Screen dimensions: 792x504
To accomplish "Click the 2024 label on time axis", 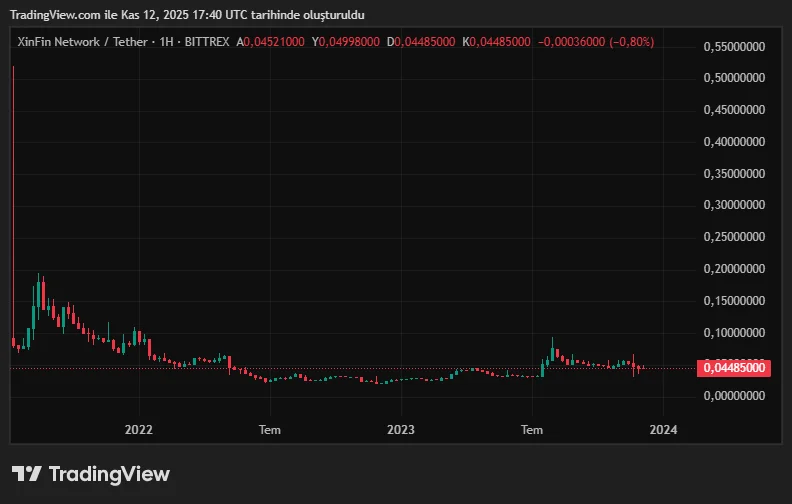I will (x=663, y=429).
